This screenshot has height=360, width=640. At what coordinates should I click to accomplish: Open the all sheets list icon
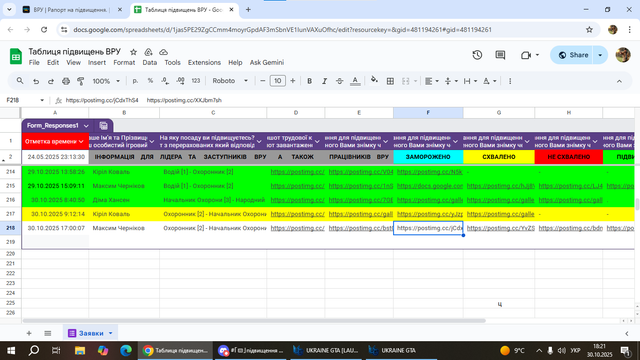tap(48, 333)
